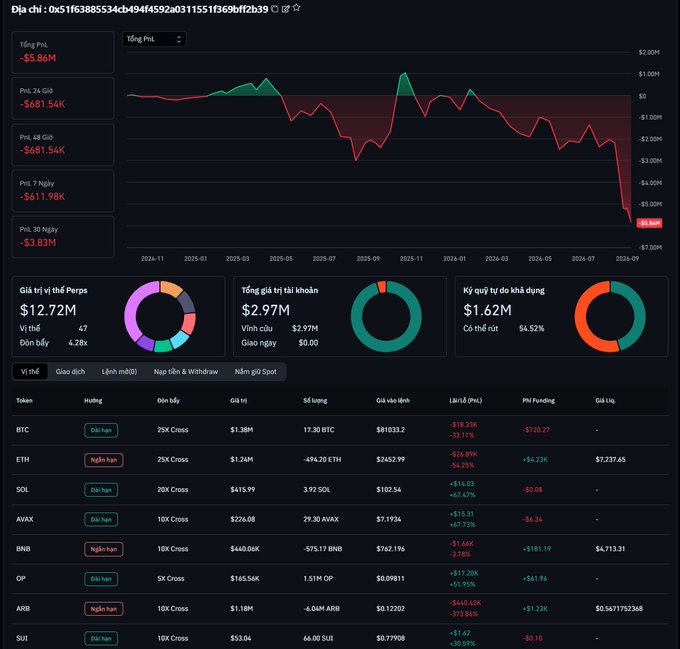Sort by Giá Liq. column header

click(605, 401)
